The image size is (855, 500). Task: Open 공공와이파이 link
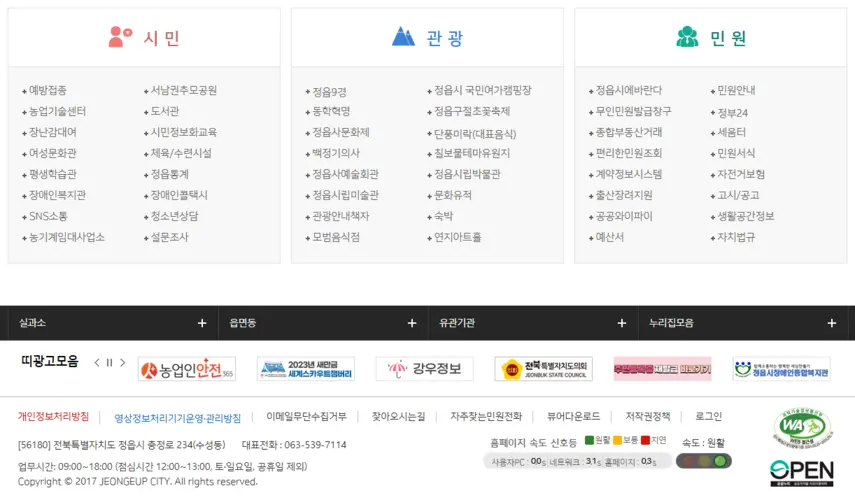624,216
